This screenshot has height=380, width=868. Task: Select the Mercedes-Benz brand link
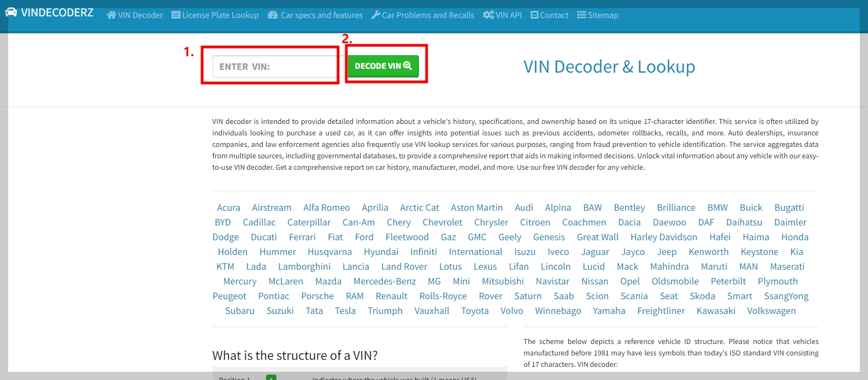[385, 281]
